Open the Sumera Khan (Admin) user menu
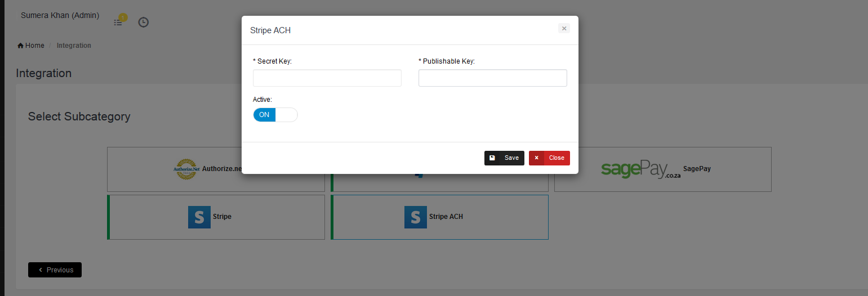Image resolution: width=868 pixels, height=296 pixels. tap(60, 16)
